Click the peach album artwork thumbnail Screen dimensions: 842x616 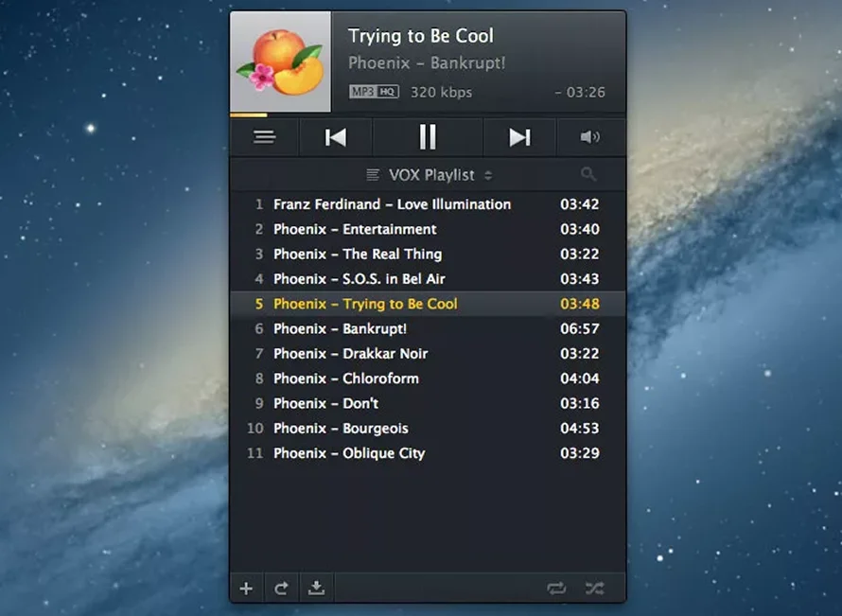pyautogui.click(x=280, y=62)
